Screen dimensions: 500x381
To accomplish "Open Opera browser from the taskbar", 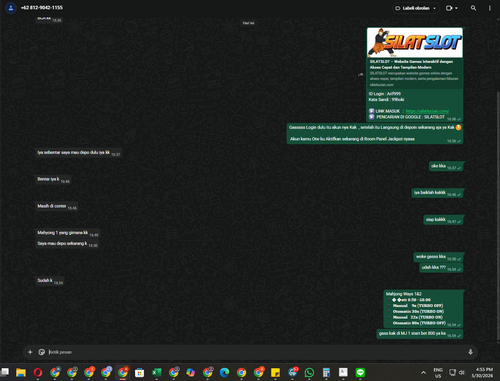I will (38, 372).
